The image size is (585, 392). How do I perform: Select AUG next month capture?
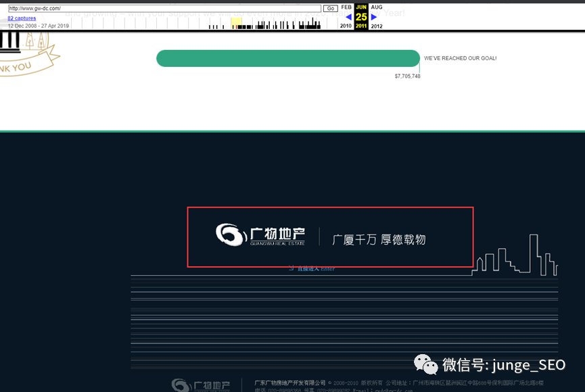(x=377, y=7)
